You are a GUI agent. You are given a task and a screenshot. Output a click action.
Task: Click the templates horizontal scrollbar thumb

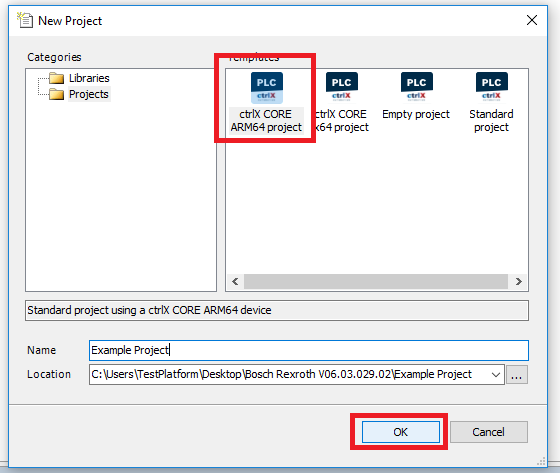click(x=376, y=282)
